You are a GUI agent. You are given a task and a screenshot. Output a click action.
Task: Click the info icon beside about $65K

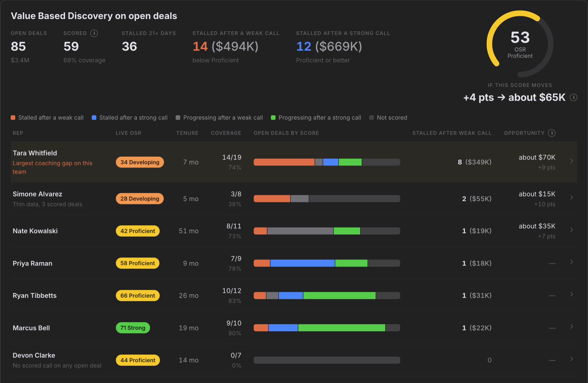[x=573, y=97]
